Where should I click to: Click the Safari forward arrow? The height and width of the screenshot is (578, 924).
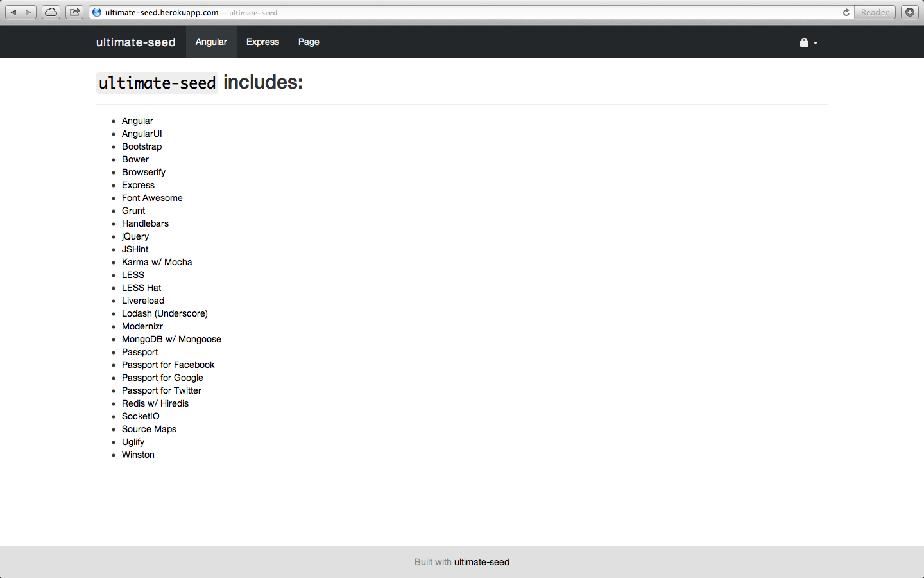27,12
